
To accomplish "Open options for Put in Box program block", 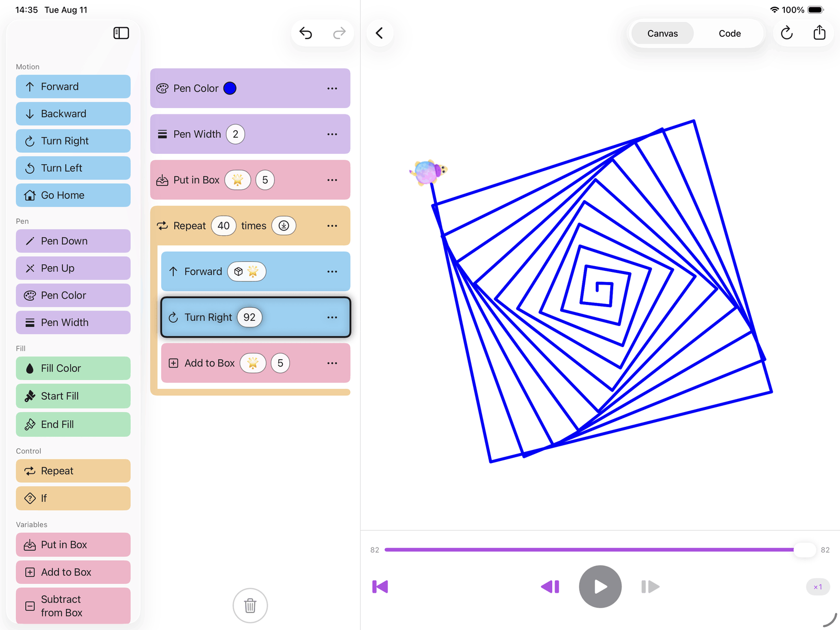I will tap(332, 180).
